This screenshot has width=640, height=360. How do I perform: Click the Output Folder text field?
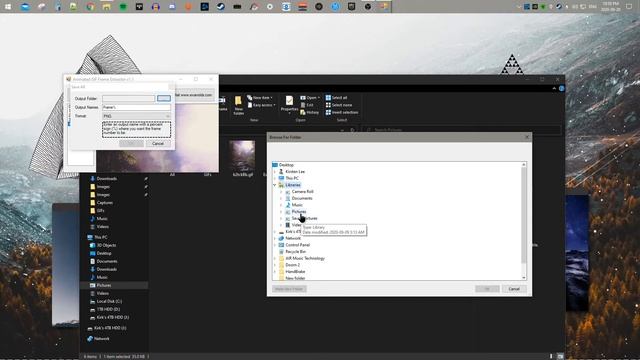(x=129, y=98)
